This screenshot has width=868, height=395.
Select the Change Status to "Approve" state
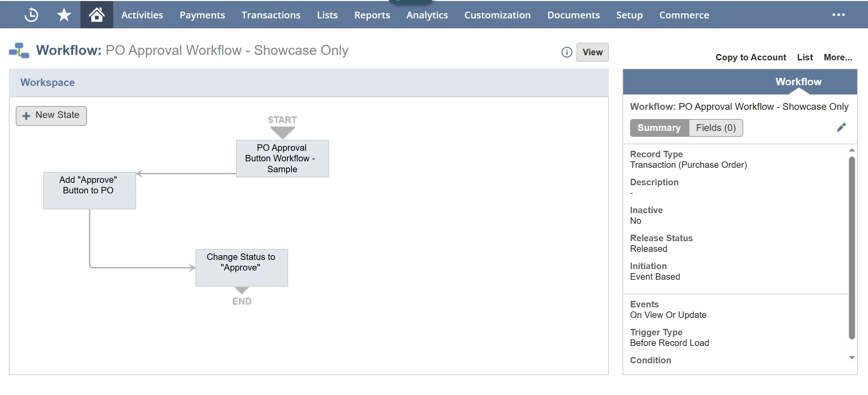coord(241,267)
